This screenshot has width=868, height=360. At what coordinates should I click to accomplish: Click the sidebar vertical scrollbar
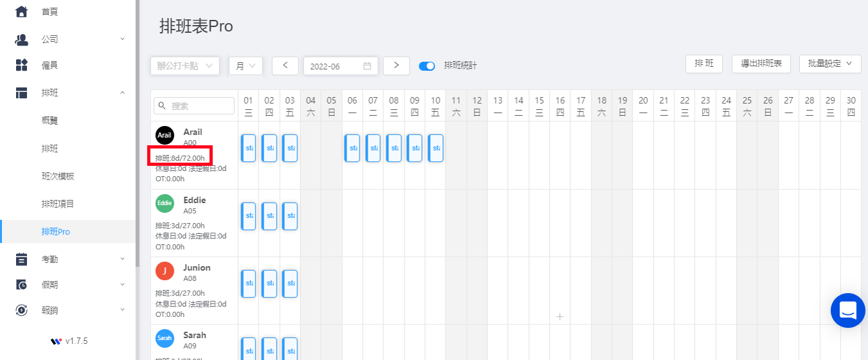point(138,133)
